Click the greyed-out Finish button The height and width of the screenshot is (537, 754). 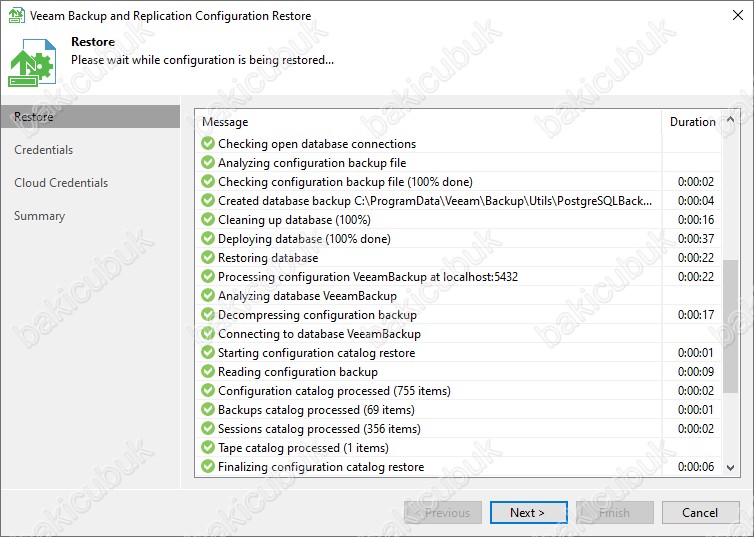[615, 512]
